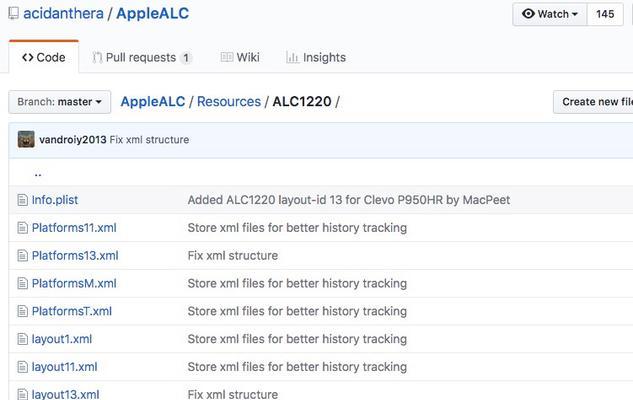Click the eye icon in Watch button
633x400 pixels.
528,14
